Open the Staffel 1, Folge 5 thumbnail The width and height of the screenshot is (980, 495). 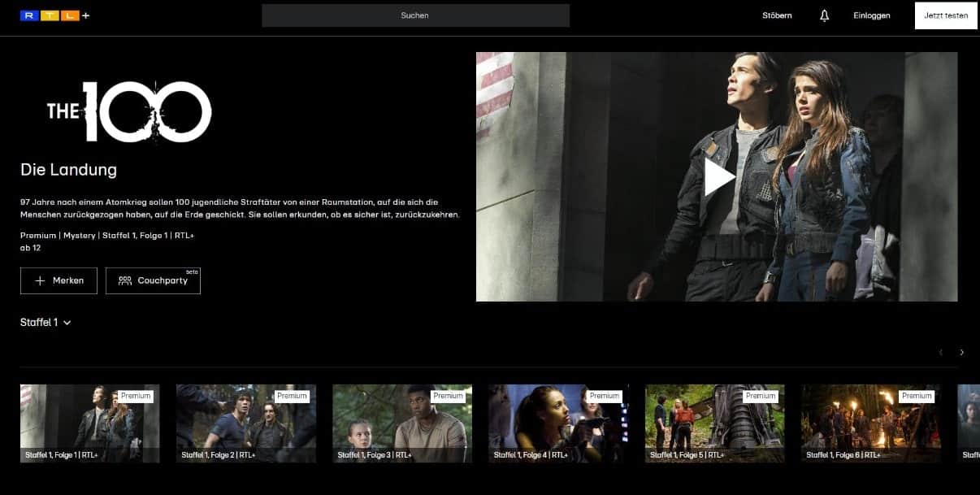click(x=715, y=423)
